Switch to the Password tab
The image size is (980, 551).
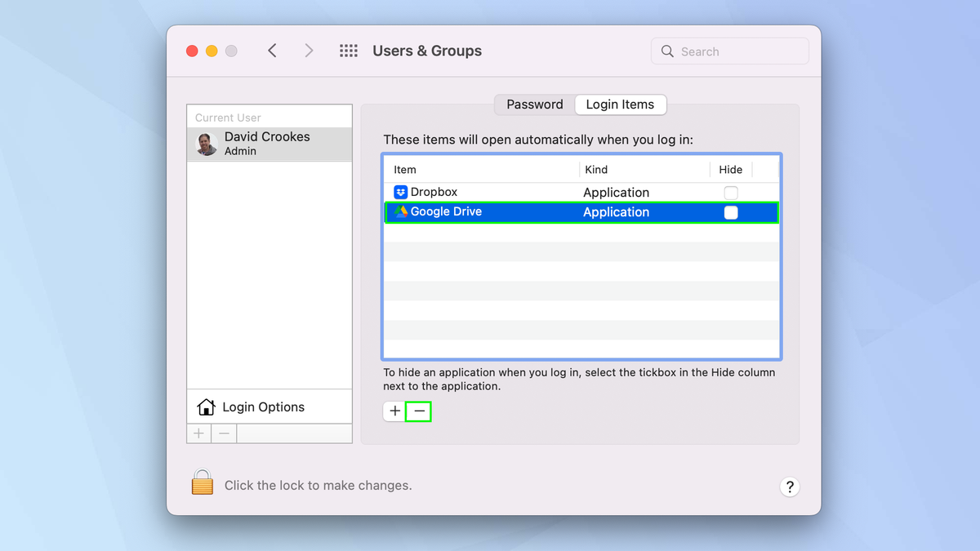click(x=533, y=104)
